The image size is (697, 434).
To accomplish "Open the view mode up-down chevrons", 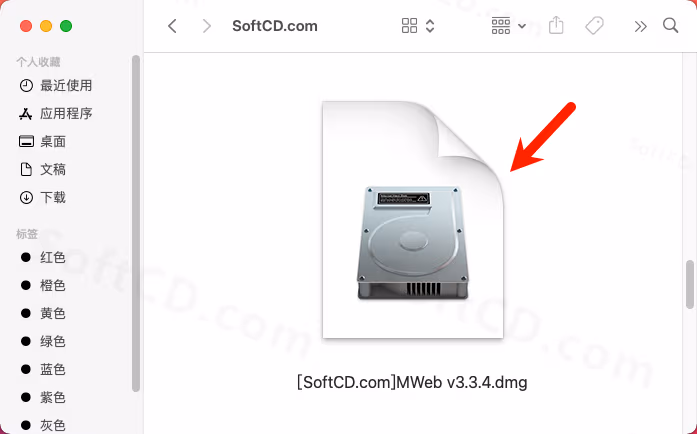I will tap(430, 26).
